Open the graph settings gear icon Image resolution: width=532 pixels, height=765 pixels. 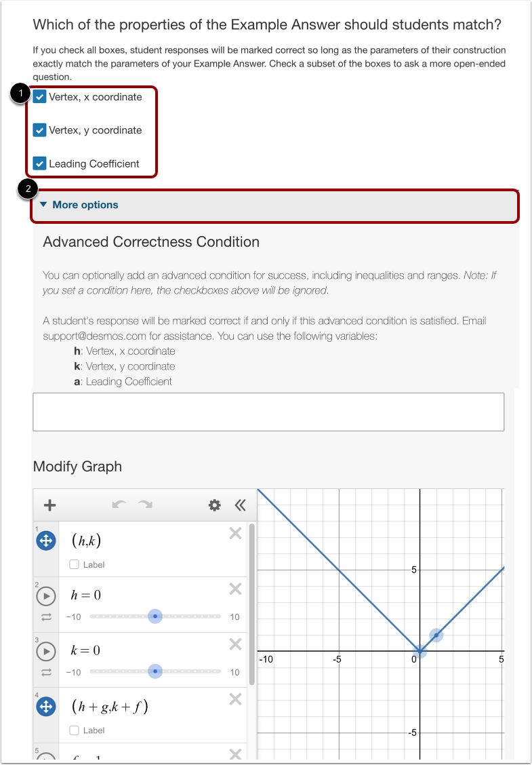click(215, 505)
